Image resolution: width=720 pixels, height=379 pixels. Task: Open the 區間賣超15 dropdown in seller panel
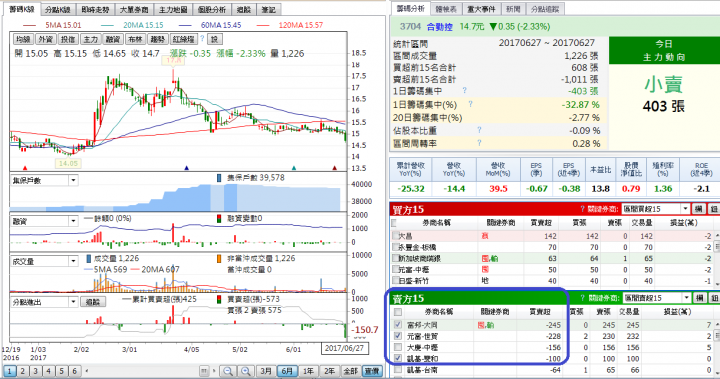tap(686, 298)
